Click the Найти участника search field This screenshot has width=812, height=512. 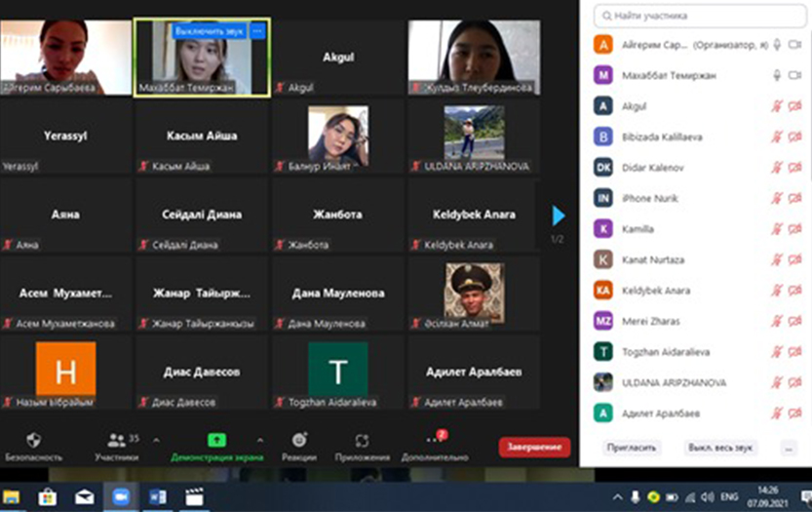702,16
